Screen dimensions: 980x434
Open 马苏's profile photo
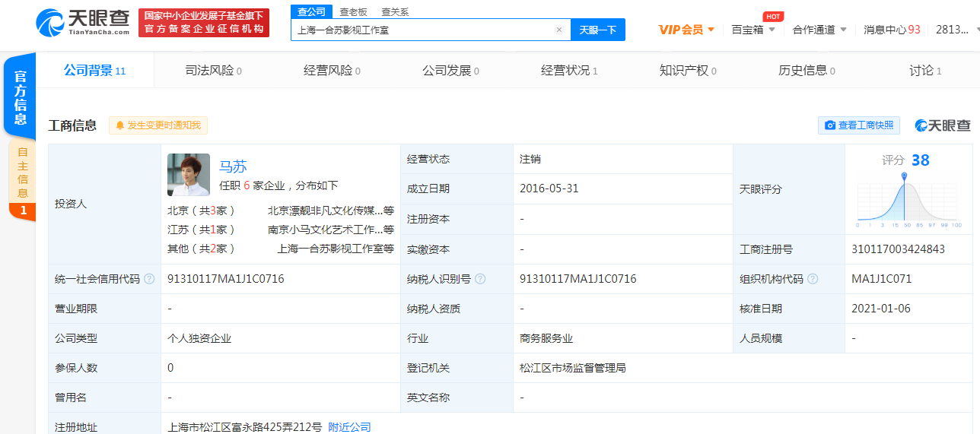189,175
